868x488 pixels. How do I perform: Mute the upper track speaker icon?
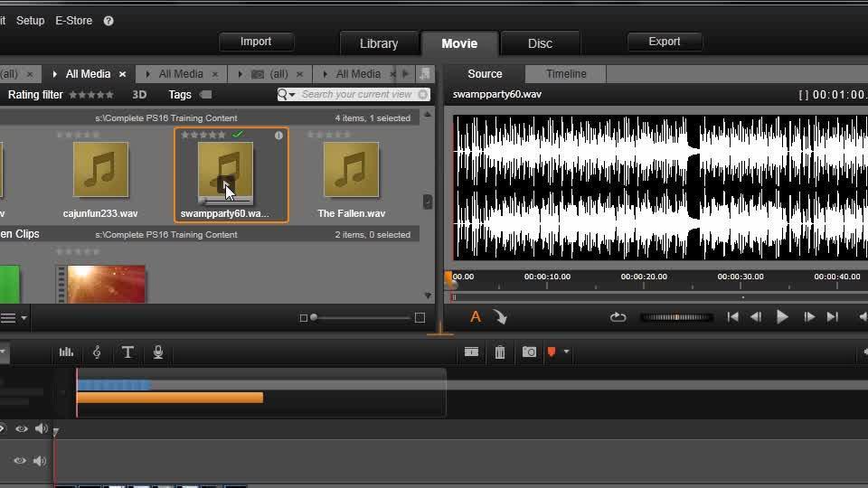(42, 428)
